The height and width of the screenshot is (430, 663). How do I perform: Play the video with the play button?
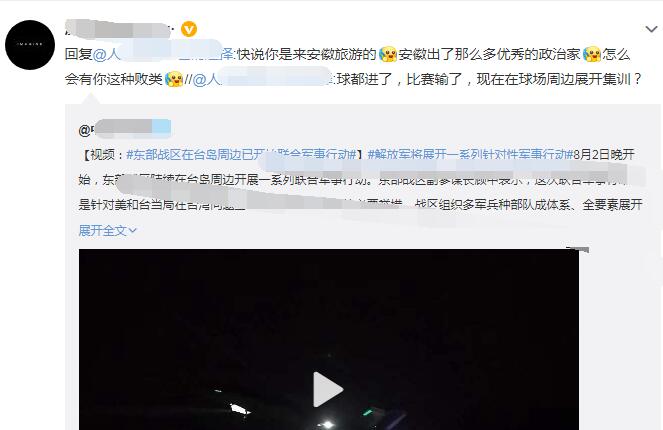(328, 389)
